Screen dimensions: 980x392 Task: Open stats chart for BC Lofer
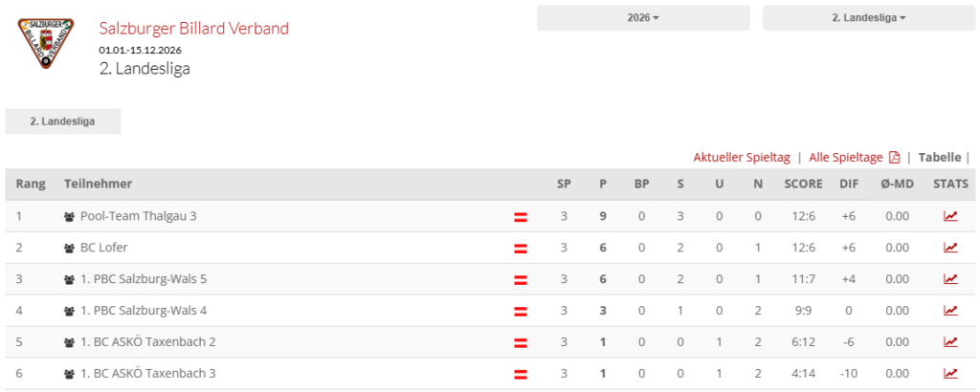[950, 248]
